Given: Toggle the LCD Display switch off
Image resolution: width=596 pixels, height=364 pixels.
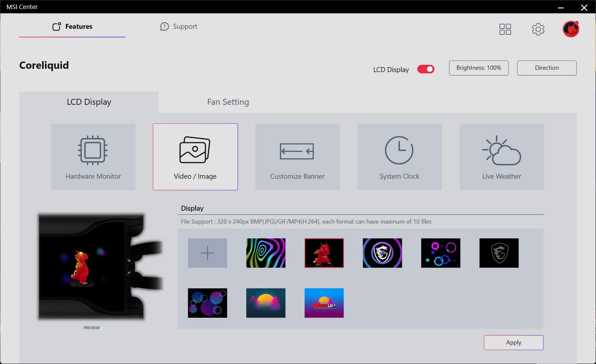Looking at the screenshot, I should pos(426,69).
